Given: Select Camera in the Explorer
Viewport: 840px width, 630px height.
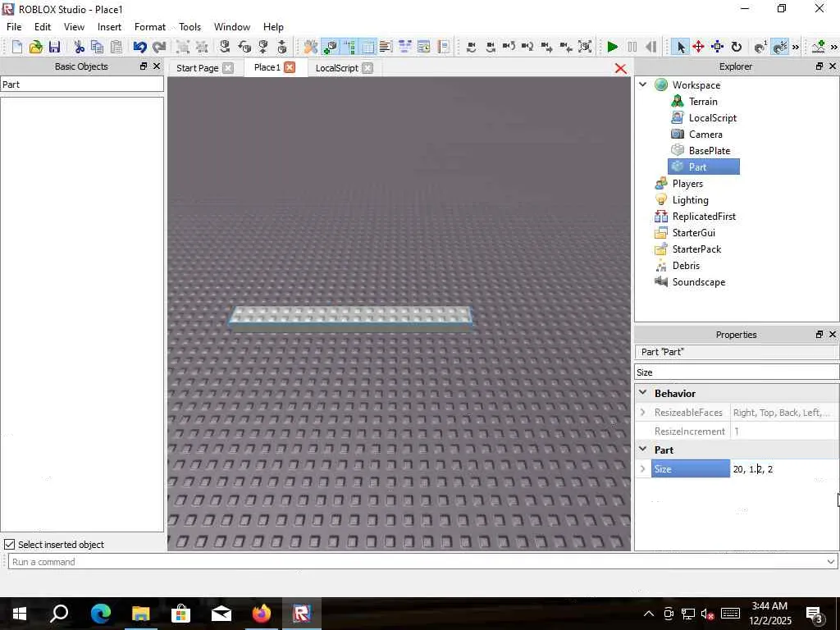Looking at the screenshot, I should [x=705, y=135].
